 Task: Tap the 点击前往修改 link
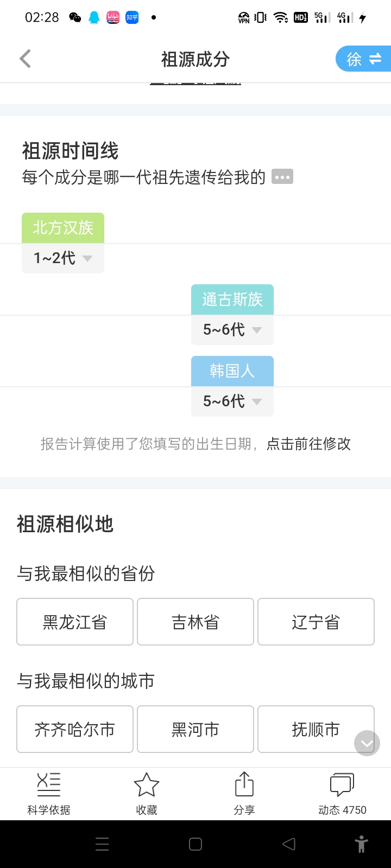(x=308, y=444)
